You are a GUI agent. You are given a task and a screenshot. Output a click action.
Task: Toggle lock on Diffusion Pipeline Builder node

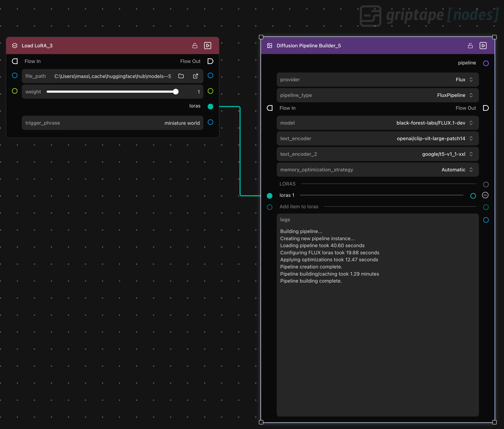[470, 46]
